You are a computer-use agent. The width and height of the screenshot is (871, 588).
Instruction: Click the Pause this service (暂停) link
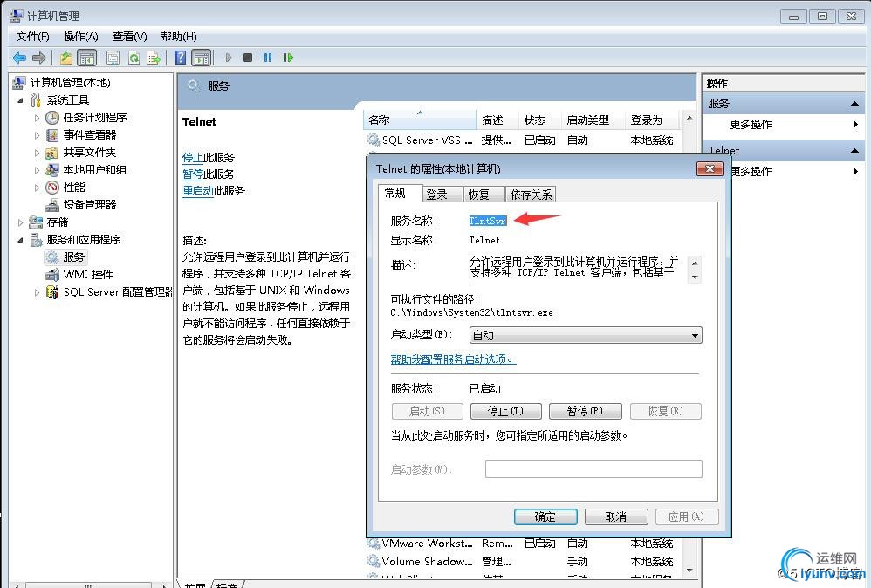[193, 174]
